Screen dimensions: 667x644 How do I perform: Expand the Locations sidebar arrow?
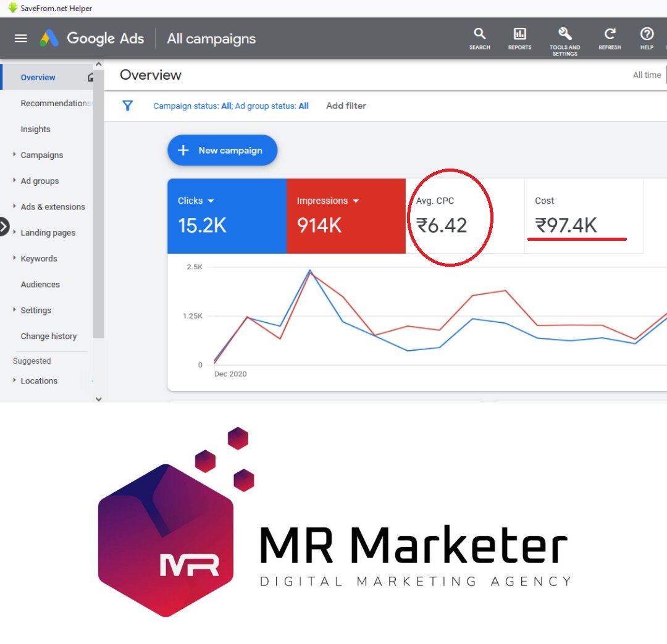[x=14, y=380]
